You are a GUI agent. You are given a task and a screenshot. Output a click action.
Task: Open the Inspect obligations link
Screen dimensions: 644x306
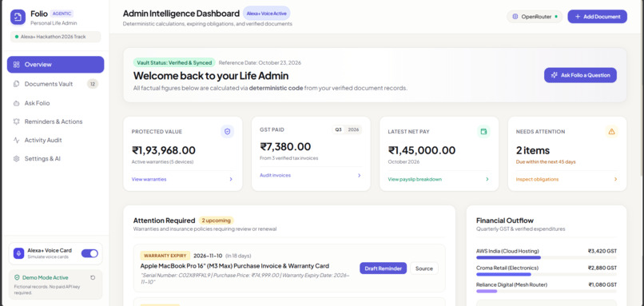[537, 179]
